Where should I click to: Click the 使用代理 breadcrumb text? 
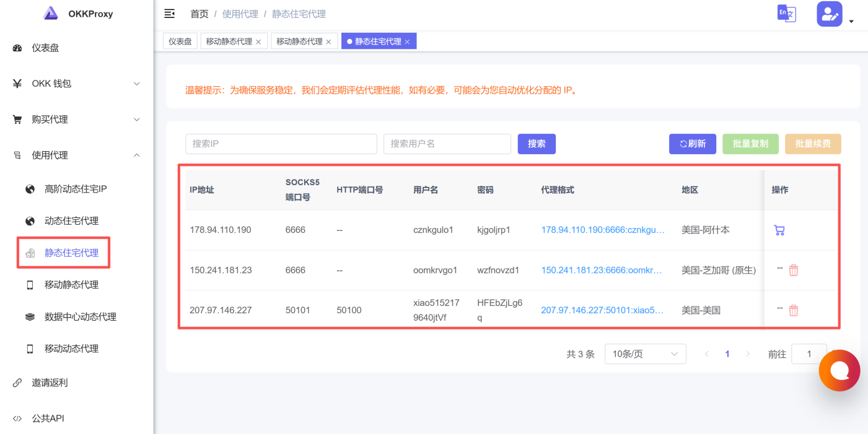tap(240, 14)
